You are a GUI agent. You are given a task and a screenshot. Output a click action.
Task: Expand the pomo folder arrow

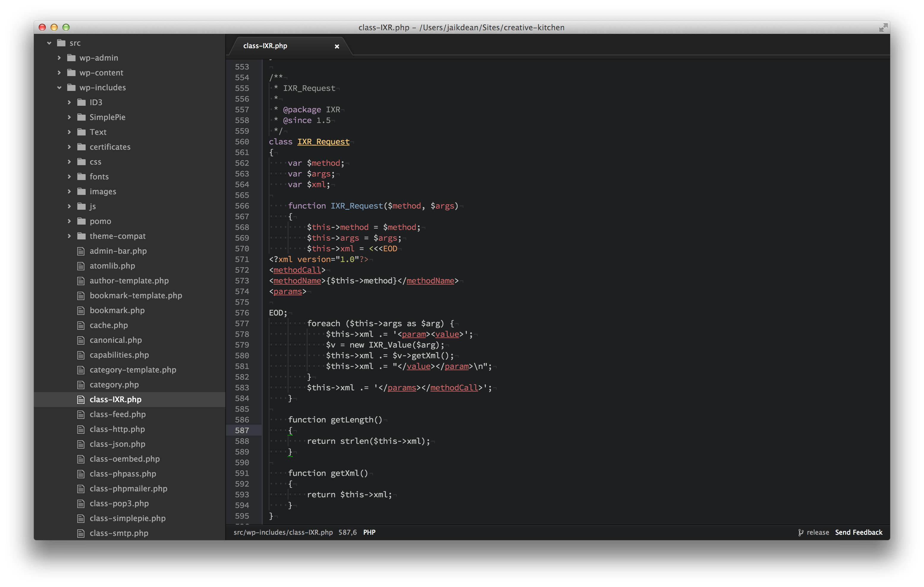tap(69, 221)
